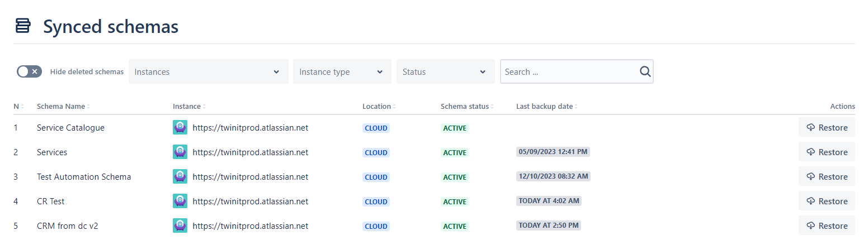Click instance avatar icon in CR Test row
This screenshot has width=868, height=240.
tap(180, 201)
